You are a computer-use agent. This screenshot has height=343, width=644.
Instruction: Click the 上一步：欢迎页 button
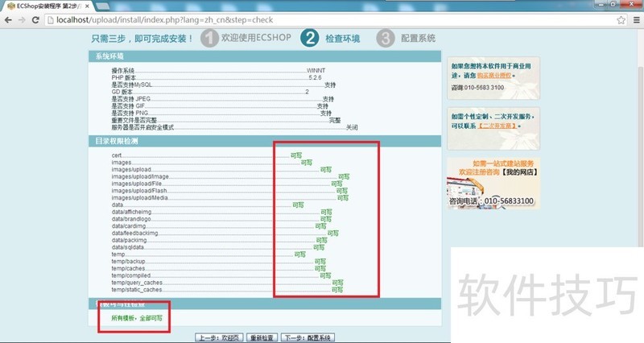pos(219,337)
